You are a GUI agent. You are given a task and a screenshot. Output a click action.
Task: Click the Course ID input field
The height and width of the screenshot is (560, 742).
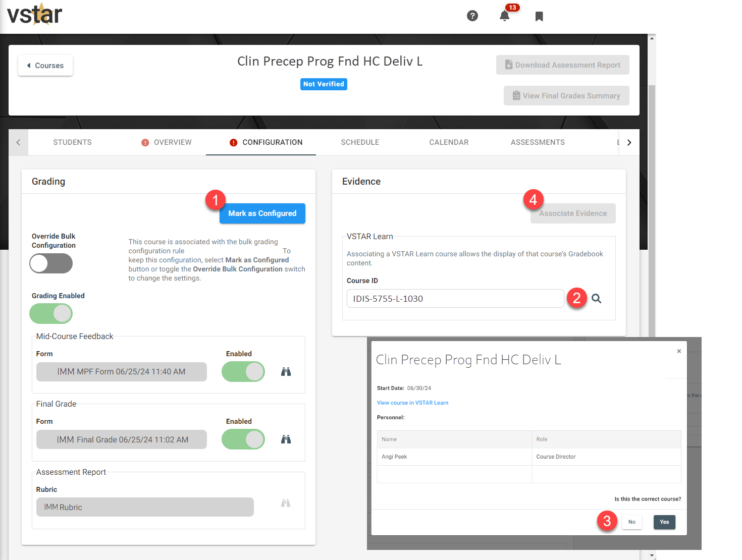(455, 299)
